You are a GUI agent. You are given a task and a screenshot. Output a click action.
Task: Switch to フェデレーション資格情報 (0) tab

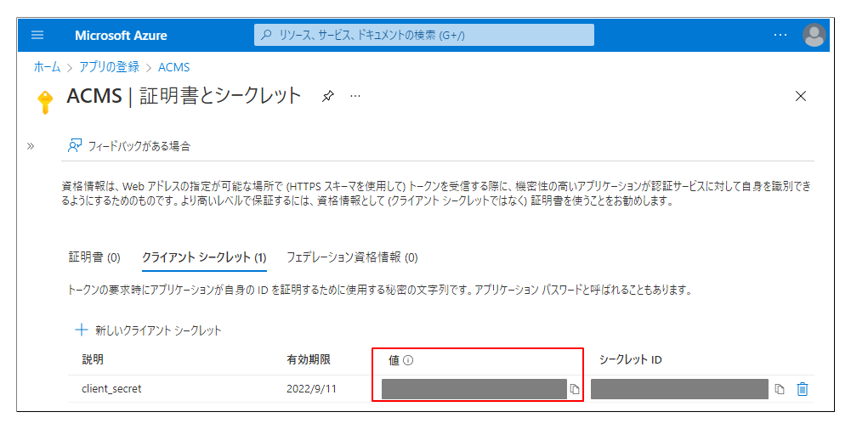click(352, 257)
